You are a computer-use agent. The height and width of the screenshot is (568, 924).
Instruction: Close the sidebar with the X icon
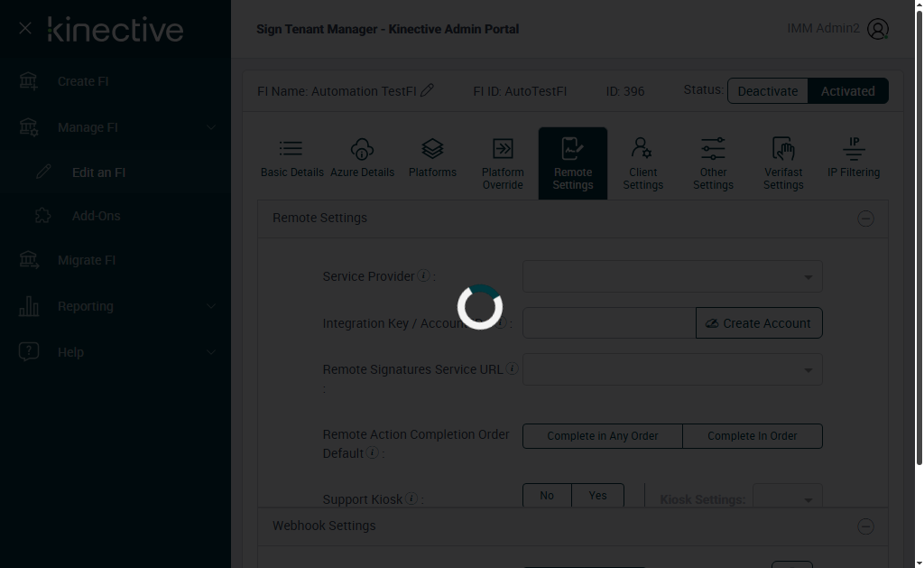(24, 28)
